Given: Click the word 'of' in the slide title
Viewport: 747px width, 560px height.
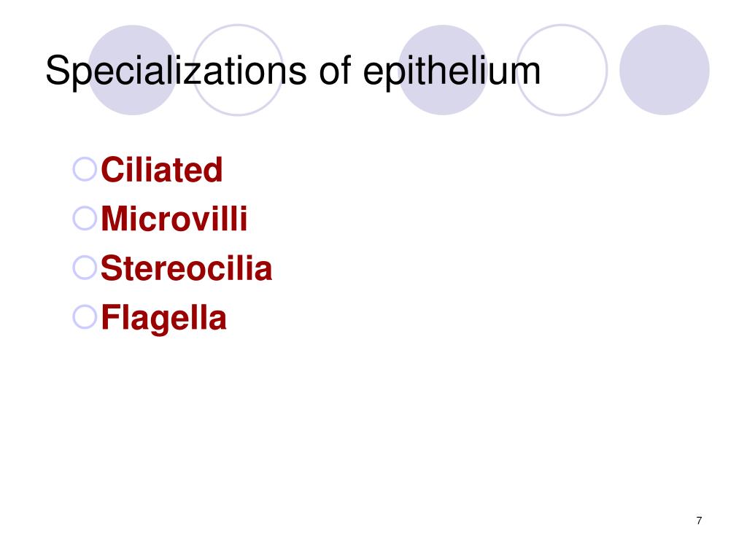Looking at the screenshot, I should [x=335, y=71].
